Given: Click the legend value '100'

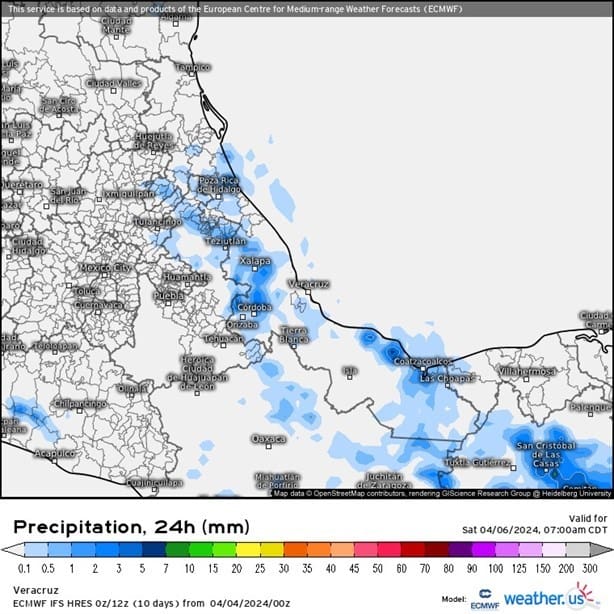Looking at the screenshot, I should (496, 568).
